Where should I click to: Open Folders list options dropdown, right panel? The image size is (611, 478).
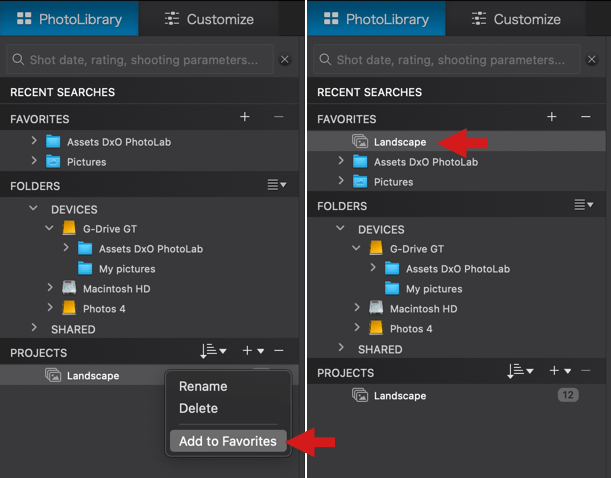coord(584,204)
